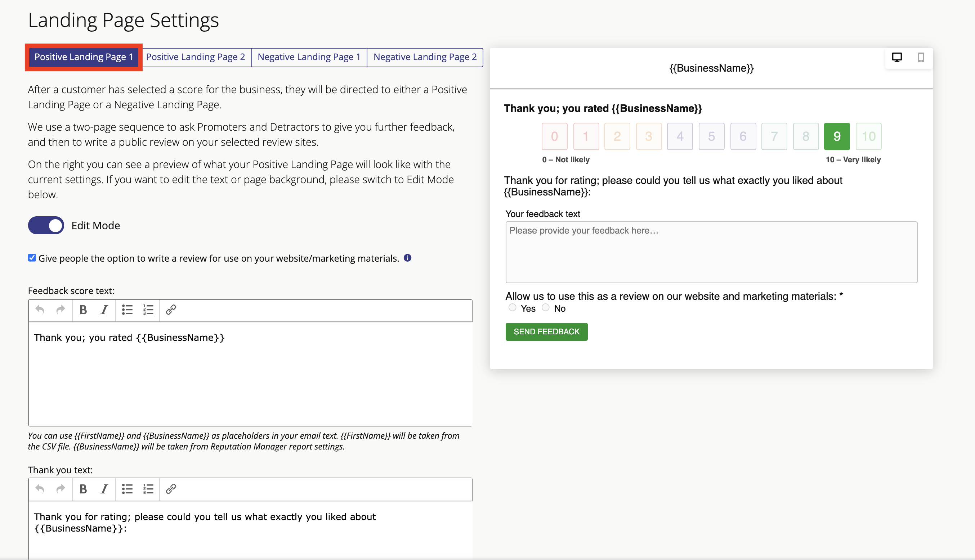Click inside Thank you text editing area
This screenshot has height=560, width=975.
click(250, 530)
